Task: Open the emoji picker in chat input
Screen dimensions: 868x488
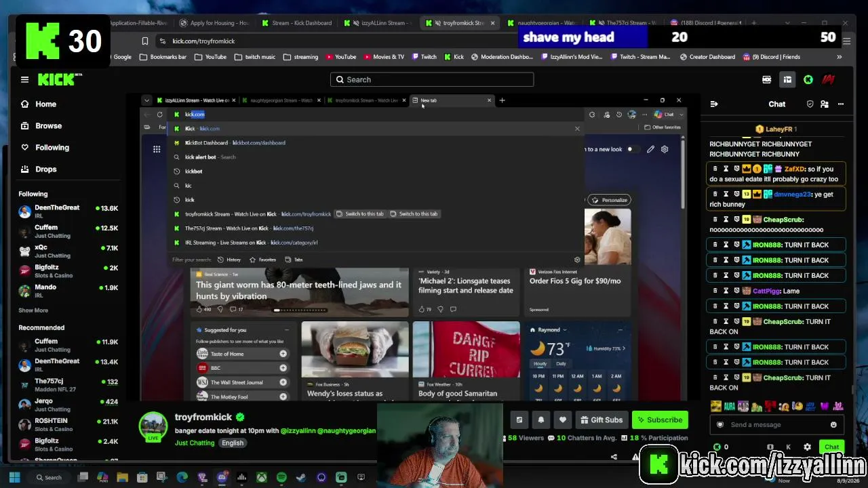Action: [x=833, y=424]
